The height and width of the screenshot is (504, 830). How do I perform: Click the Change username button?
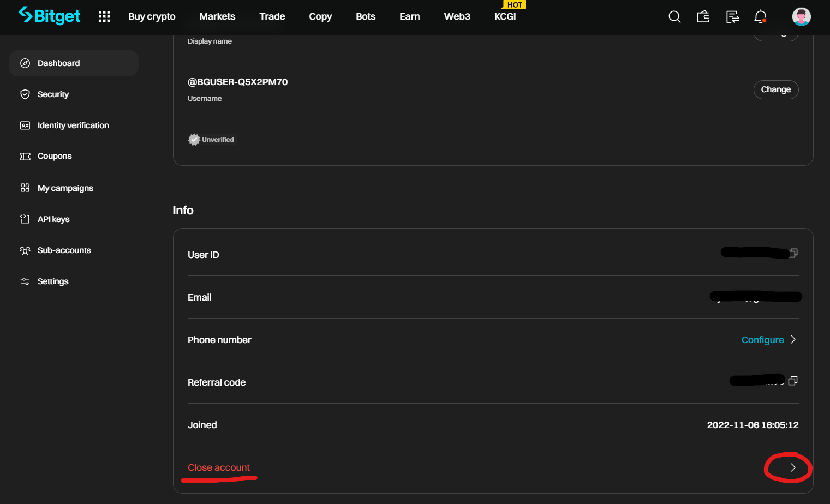776,89
